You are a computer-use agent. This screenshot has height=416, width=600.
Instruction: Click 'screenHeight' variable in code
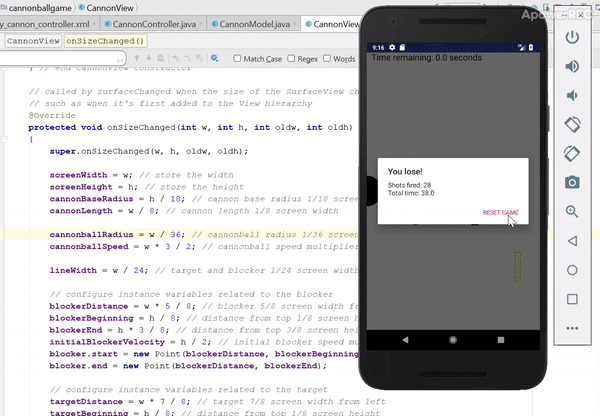(x=81, y=187)
